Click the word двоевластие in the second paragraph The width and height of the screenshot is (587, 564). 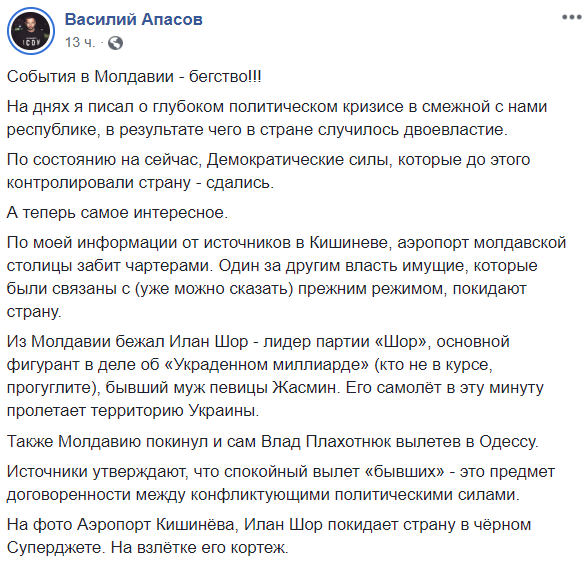coord(455,129)
